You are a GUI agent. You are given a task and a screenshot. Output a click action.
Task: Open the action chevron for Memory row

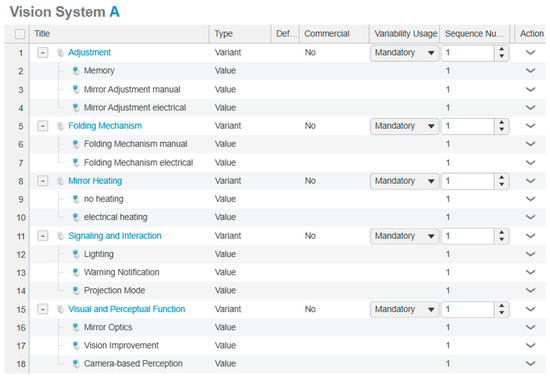531,71
